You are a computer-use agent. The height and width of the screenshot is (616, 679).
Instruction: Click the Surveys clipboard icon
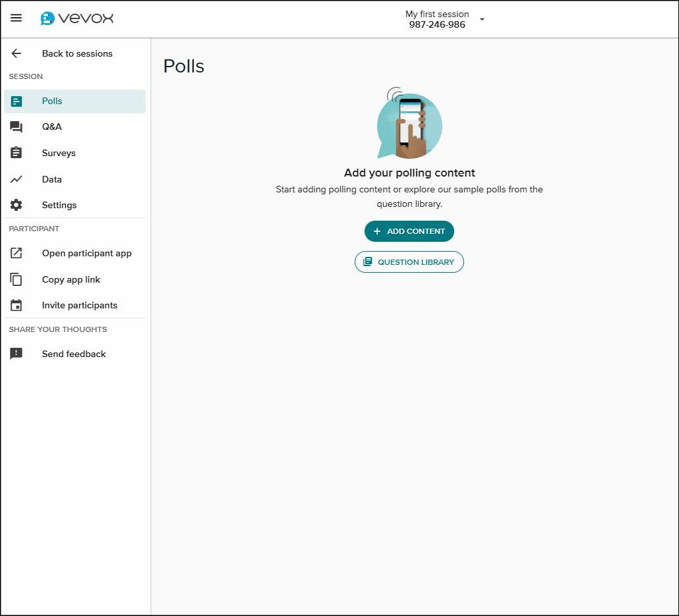[16, 153]
